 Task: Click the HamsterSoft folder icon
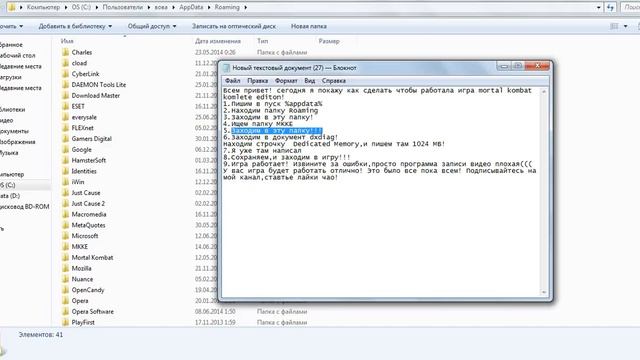[65, 160]
